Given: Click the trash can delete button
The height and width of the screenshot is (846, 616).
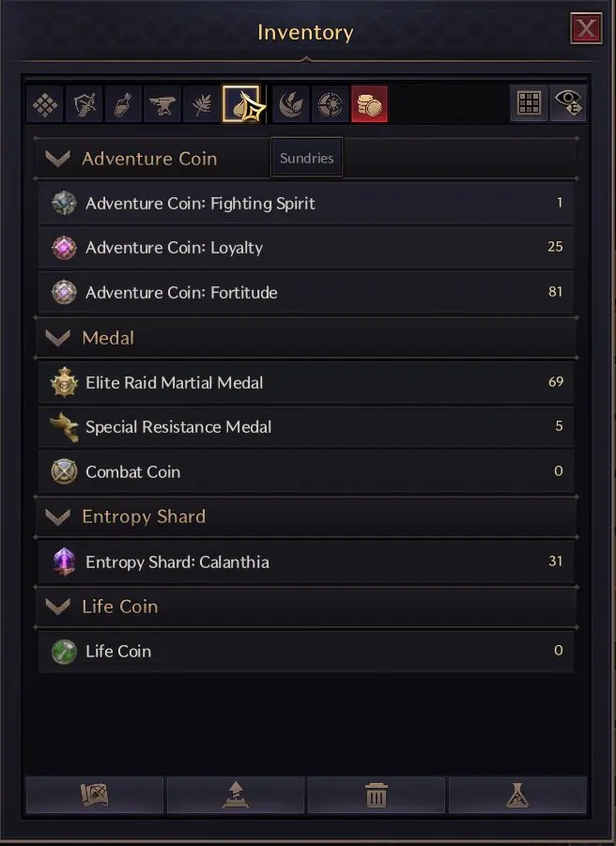Looking at the screenshot, I should [x=377, y=795].
